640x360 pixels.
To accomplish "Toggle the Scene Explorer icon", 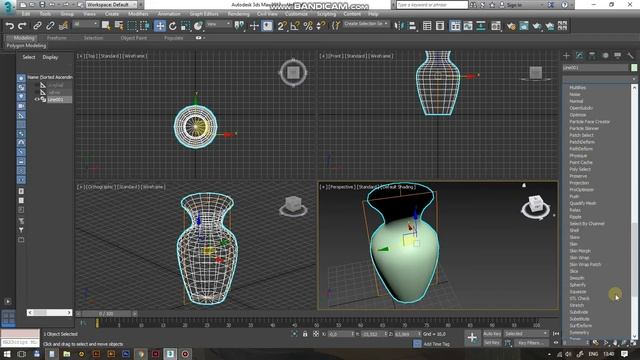I will (x=427, y=26).
